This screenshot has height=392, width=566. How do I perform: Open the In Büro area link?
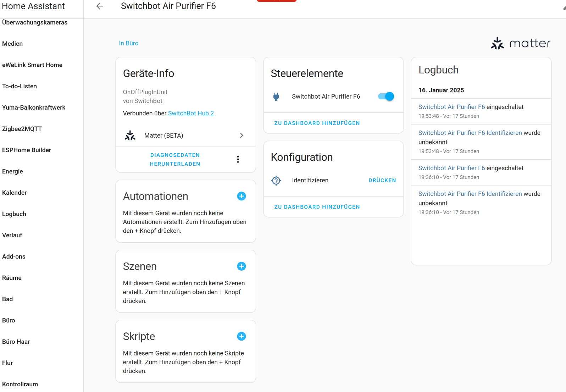point(129,43)
